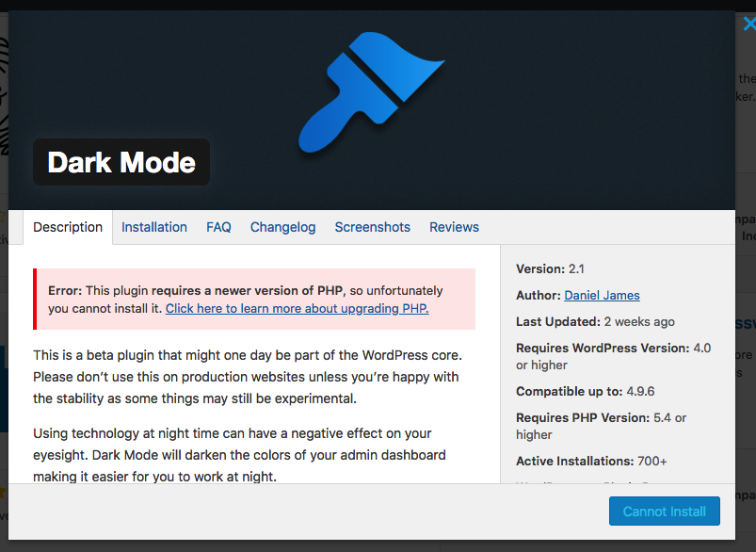Click the Dark Mode title label
The image size is (756, 552).
point(121,162)
